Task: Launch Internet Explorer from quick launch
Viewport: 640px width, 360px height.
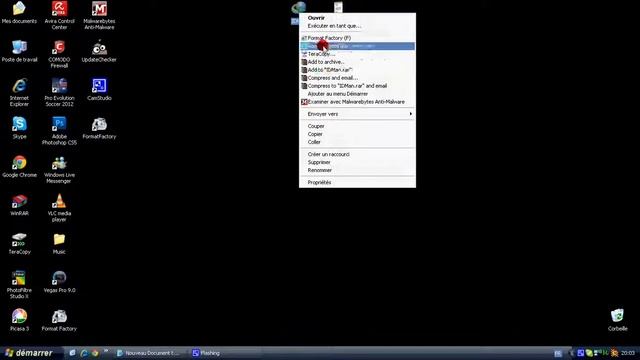Action: click(x=84, y=353)
